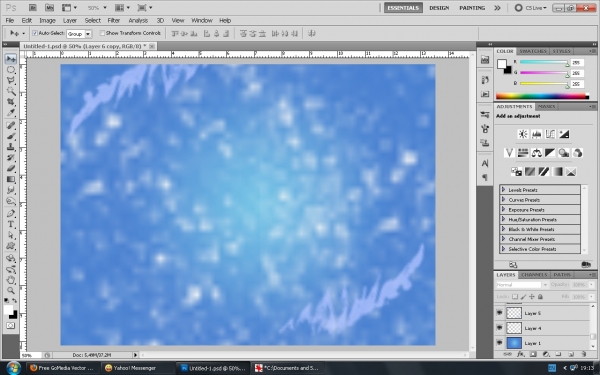Select the Zoom tool in toolbox

[x=11, y=291]
